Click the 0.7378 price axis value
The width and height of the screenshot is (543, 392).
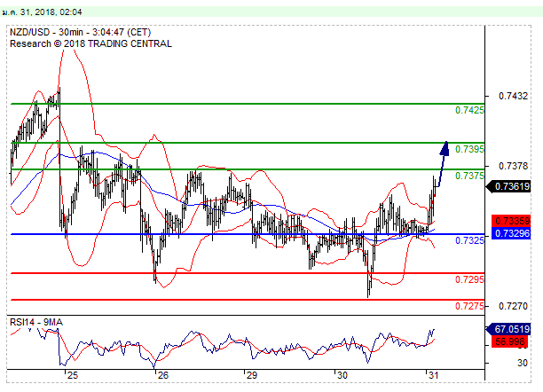click(x=513, y=166)
